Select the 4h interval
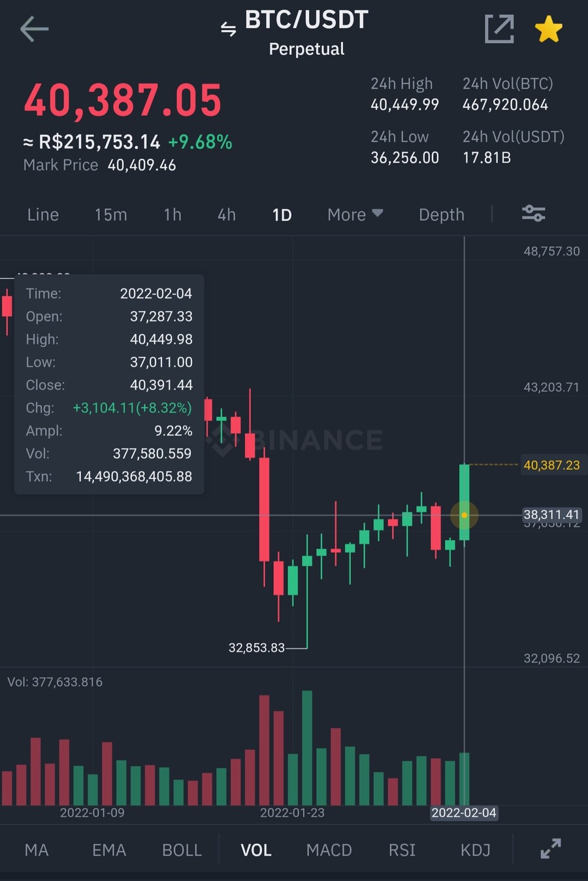The height and width of the screenshot is (881, 588). pyautogui.click(x=227, y=214)
